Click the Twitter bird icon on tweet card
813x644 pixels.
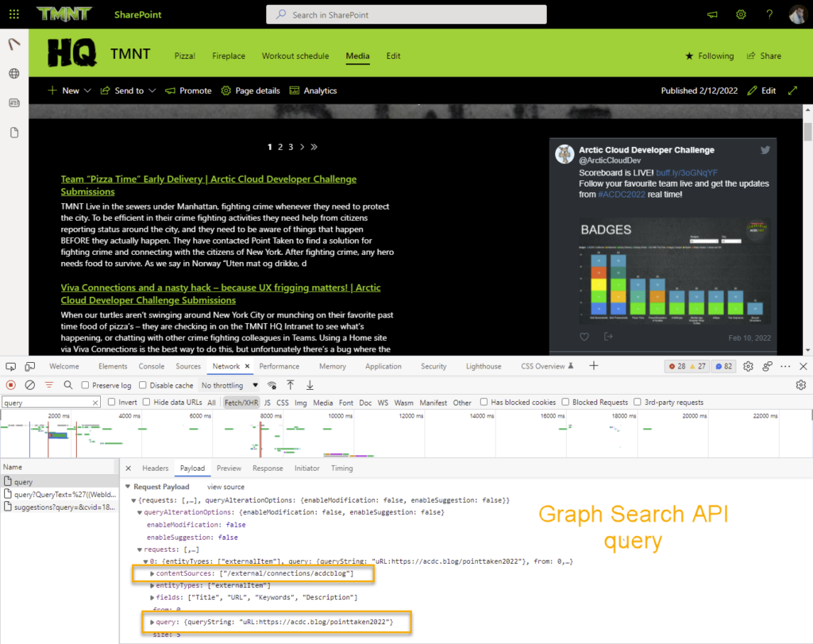[765, 150]
